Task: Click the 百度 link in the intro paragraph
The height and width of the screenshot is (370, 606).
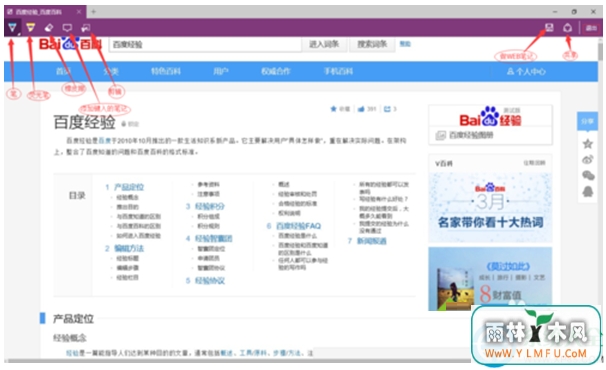Action: [105, 141]
